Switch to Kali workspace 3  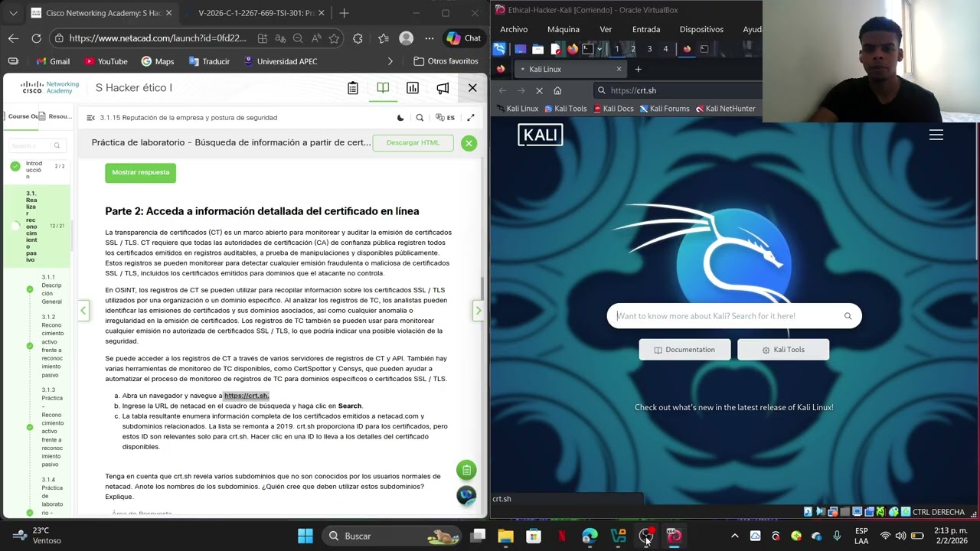tap(649, 49)
